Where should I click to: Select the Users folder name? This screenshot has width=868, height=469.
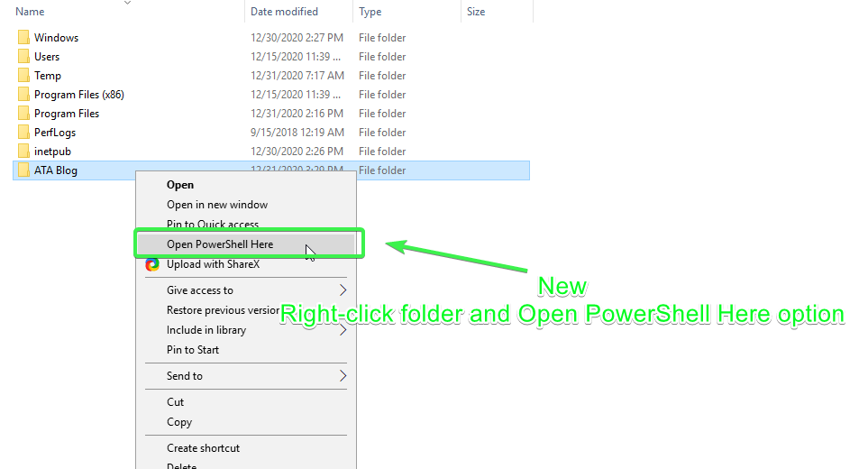47,57
